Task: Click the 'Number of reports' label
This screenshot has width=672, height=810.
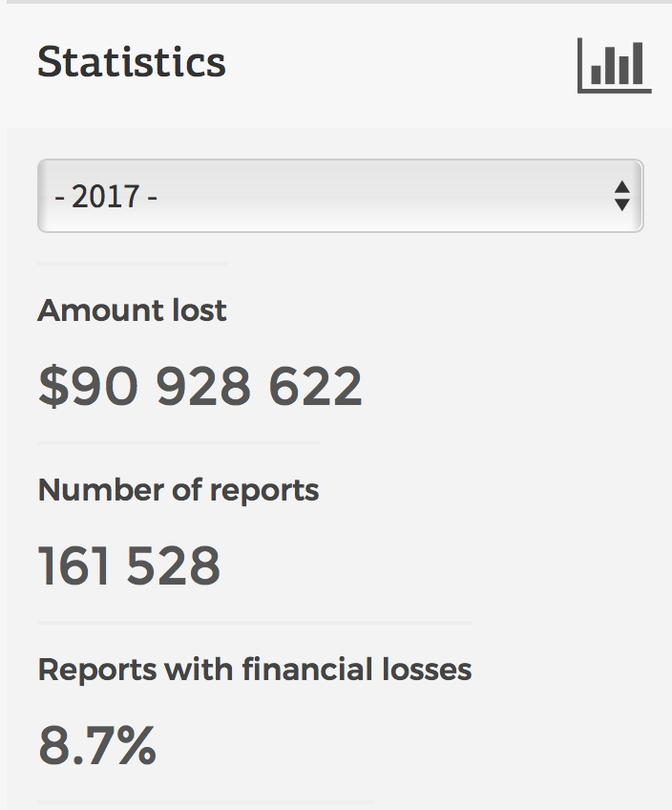Action: click(178, 490)
